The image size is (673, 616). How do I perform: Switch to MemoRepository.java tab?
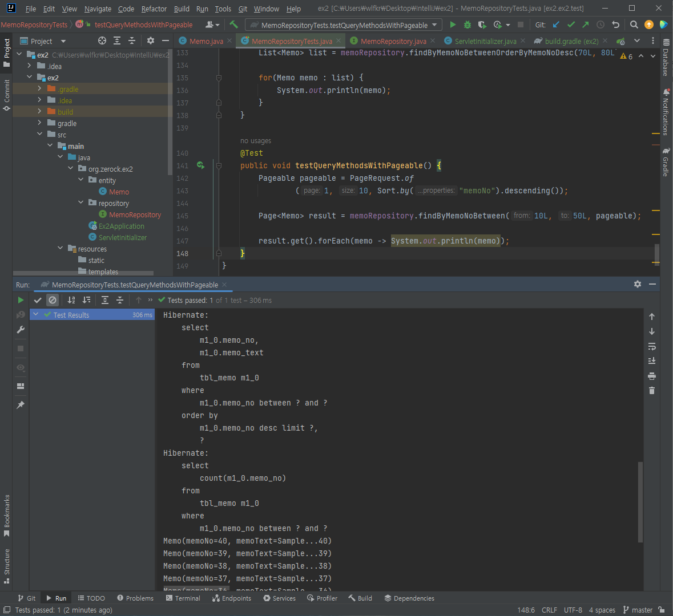click(393, 41)
